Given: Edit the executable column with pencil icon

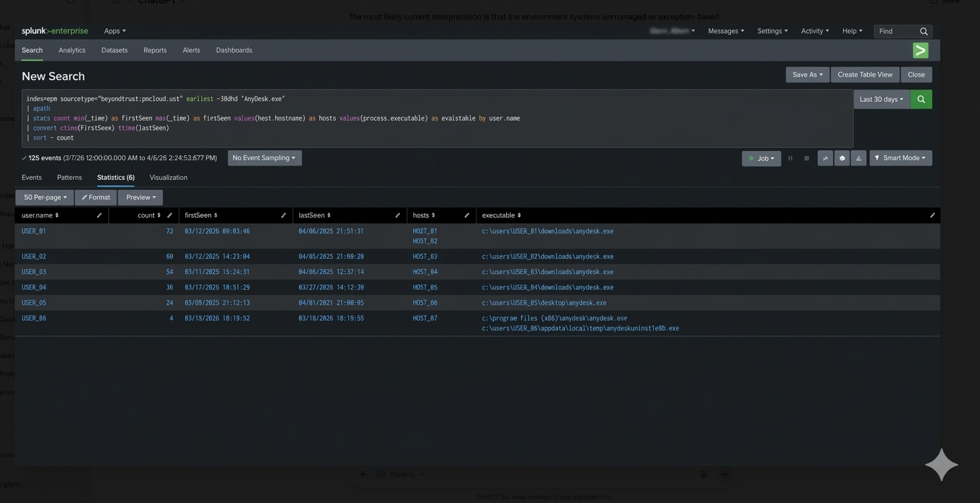Looking at the screenshot, I should click(932, 215).
